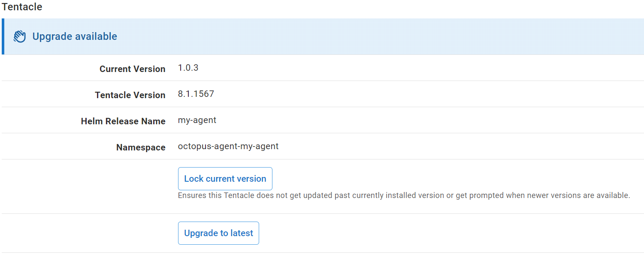Click inside the Lock current version button
The height and width of the screenshot is (255, 644).
point(225,178)
